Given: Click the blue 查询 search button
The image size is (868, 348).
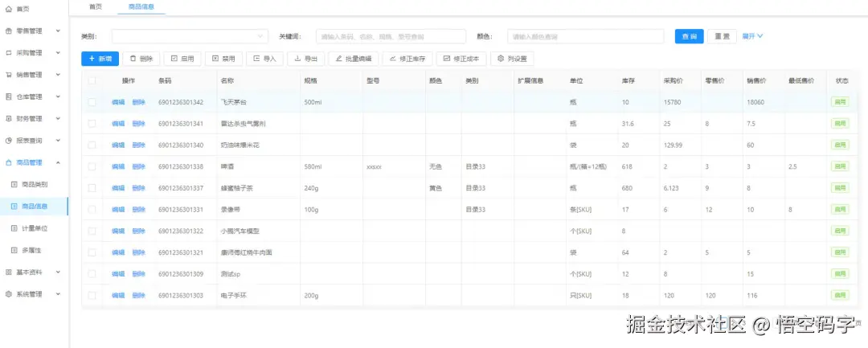Looking at the screenshot, I should (x=690, y=36).
